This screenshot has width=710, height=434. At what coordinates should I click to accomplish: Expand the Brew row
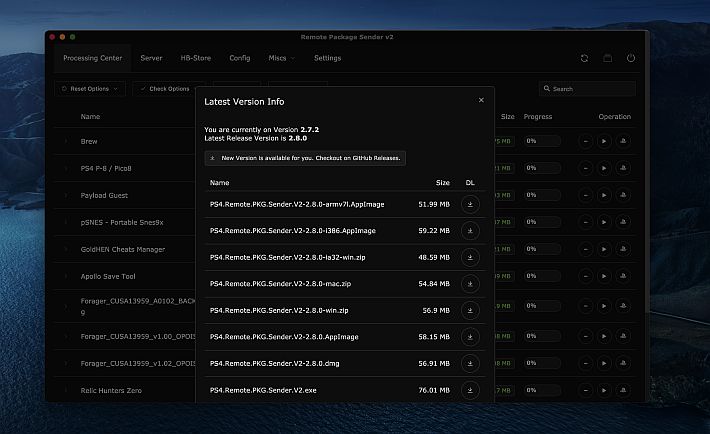[66, 141]
